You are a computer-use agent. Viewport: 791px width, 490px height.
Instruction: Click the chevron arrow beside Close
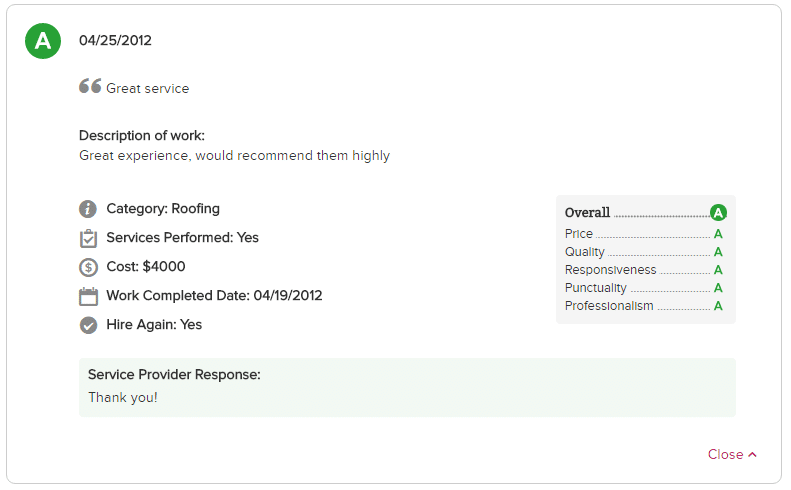pyautogui.click(x=752, y=454)
